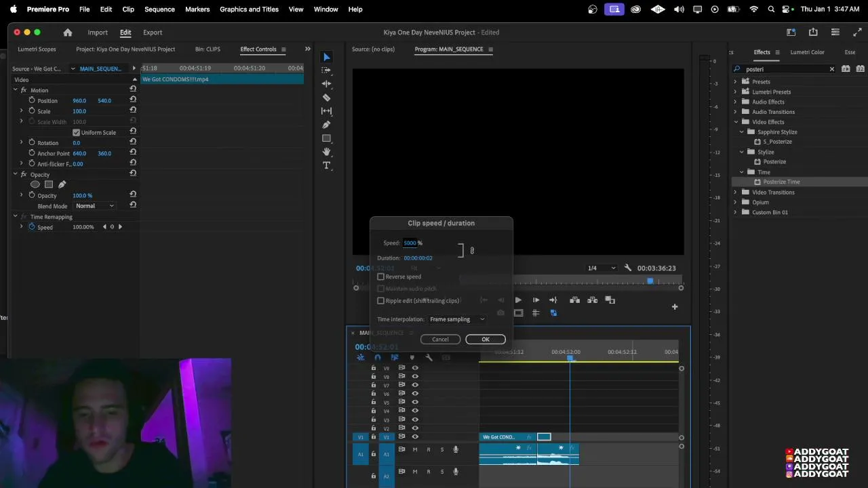Click the speed percentage input field

pyautogui.click(x=410, y=243)
